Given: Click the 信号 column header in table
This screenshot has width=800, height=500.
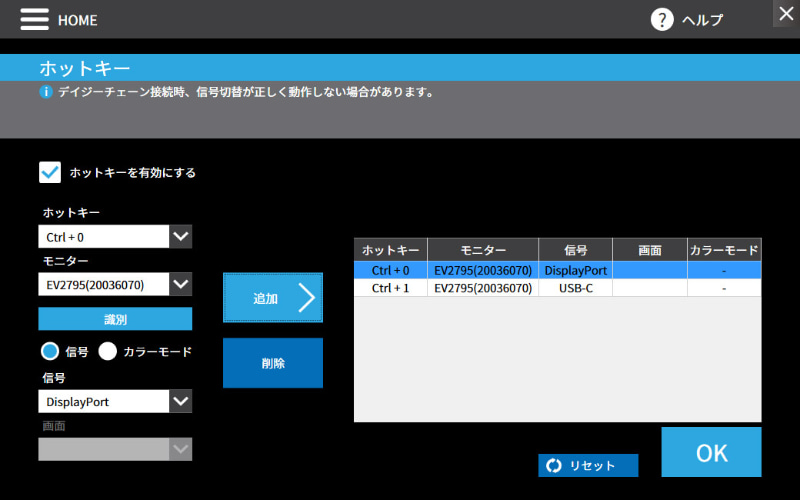Looking at the screenshot, I should click(x=576, y=250).
